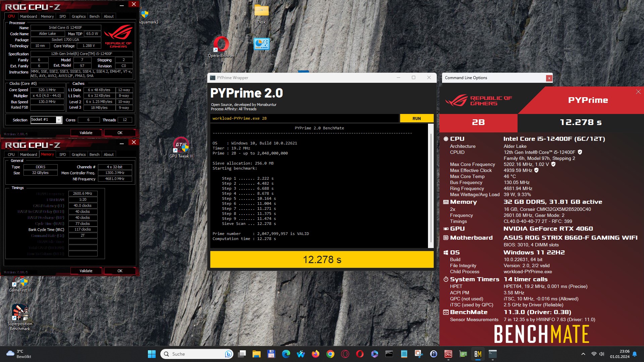The height and width of the screenshot is (362, 644).
Task: Click the Suche taskbar search box
Action: pyautogui.click(x=197, y=354)
